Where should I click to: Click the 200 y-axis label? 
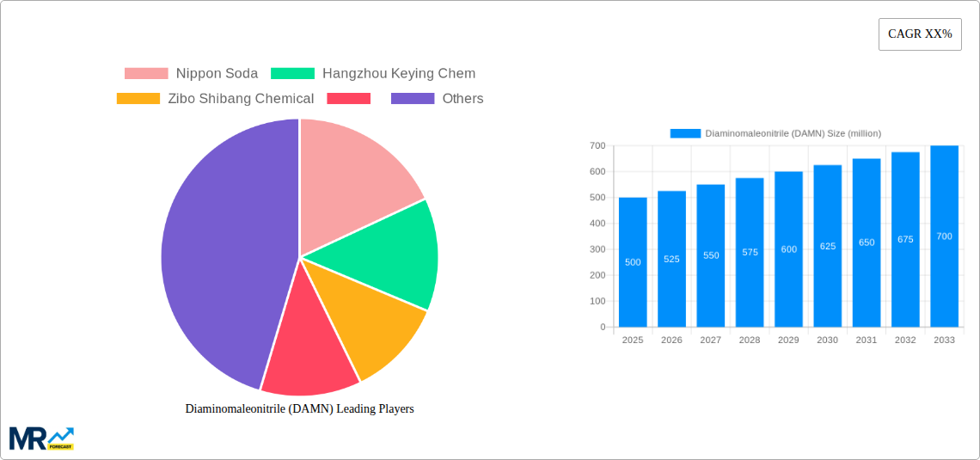click(597, 275)
